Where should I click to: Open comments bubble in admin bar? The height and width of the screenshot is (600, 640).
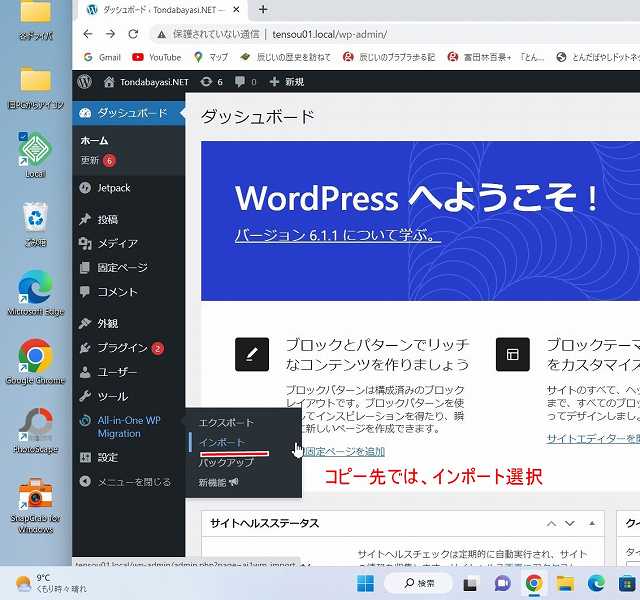[x=244, y=81]
